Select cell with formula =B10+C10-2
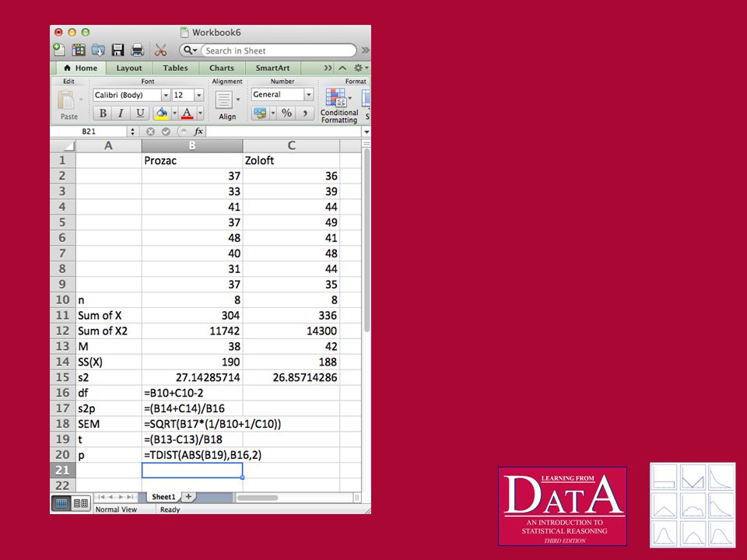The height and width of the screenshot is (560, 747). [x=192, y=393]
